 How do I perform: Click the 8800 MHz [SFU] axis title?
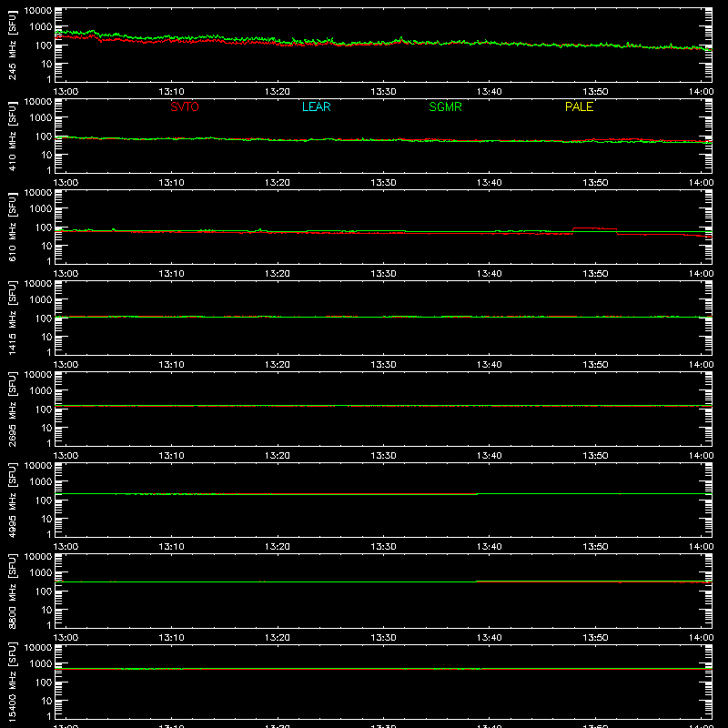coord(12,591)
